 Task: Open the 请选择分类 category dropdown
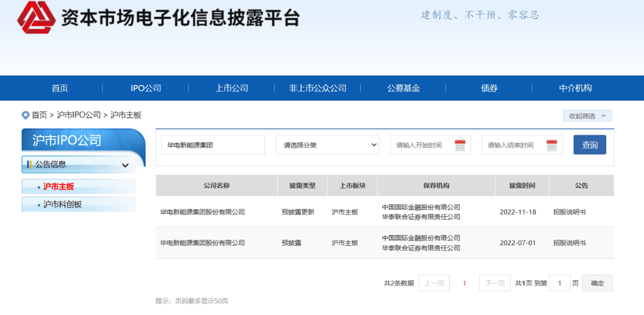327,145
